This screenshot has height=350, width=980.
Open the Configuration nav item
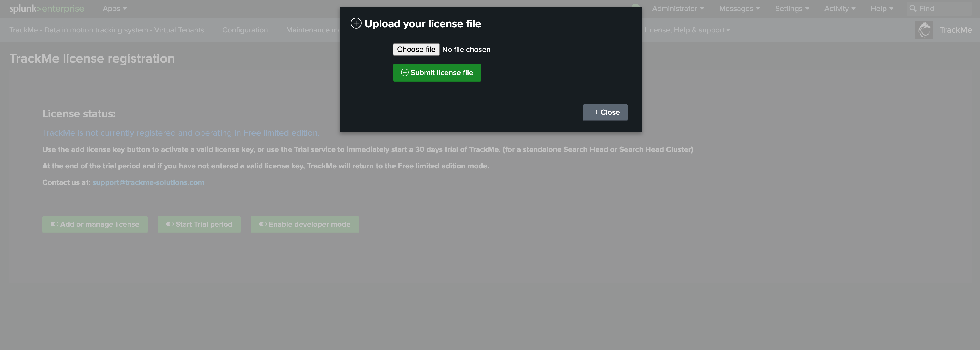coord(245,30)
